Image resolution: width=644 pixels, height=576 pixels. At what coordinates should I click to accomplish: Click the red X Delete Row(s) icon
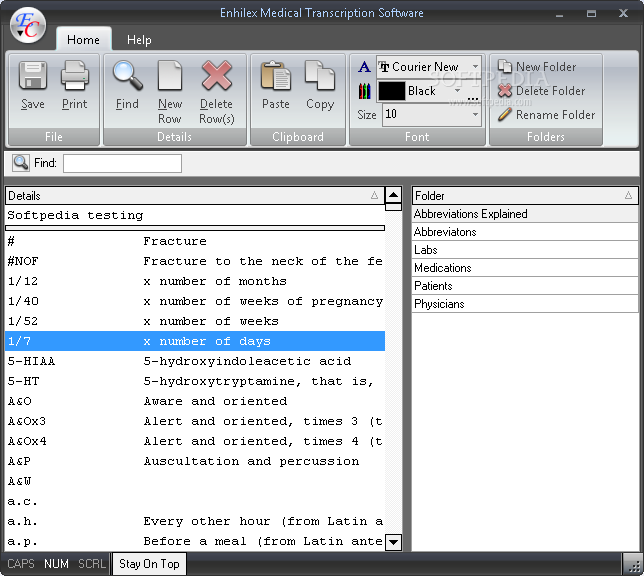pos(216,76)
